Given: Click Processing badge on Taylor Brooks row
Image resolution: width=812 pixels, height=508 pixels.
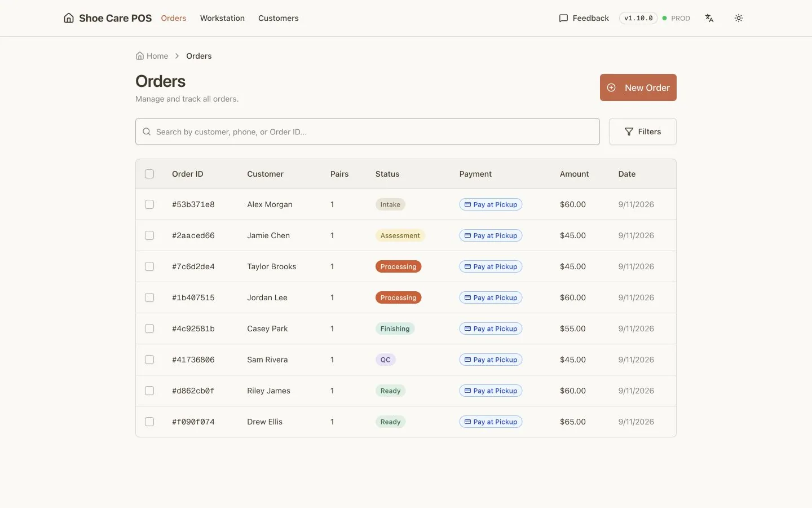Looking at the screenshot, I should (x=398, y=266).
